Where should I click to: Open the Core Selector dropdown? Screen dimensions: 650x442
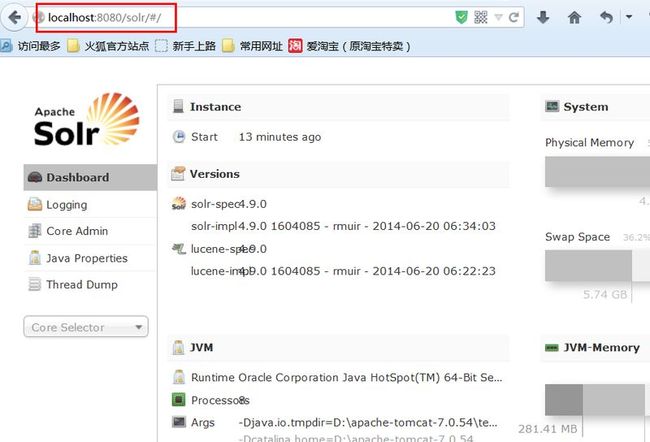(x=86, y=327)
